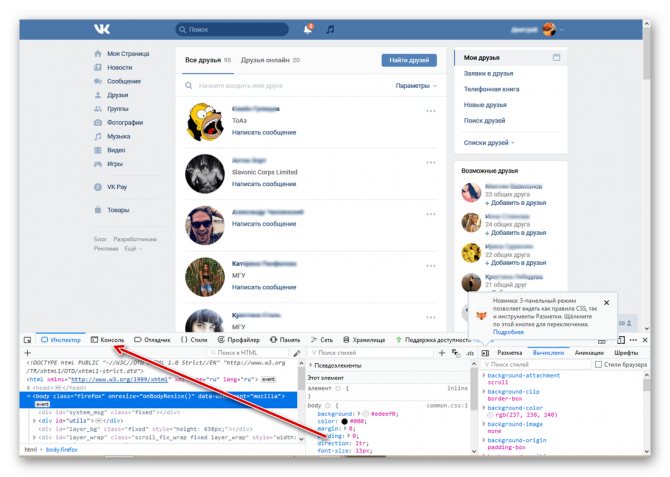Viewport: 670px width, 477px height.
Task: Click the Homer Simpson avatar thumbnail
Action: (205, 122)
